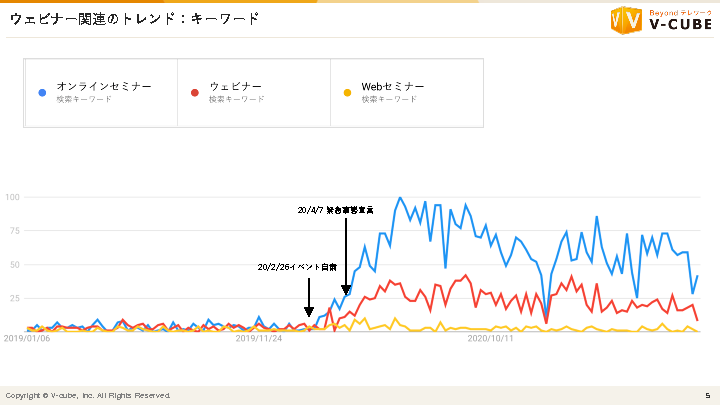The height and width of the screenshot is (405, 720).
Task: Click the 2019/11/24 x-axis date
Action: pyautogui.click(x=259, y=339)
